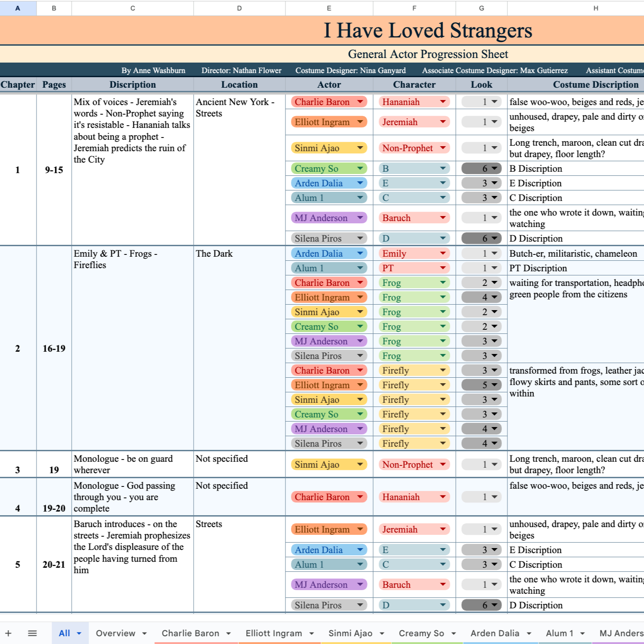This screenshot has height=644, width=644.
Task: Select 'Monologue - be on guard wherever' cell
Action: pyautogui.click(x=132, y=464)
